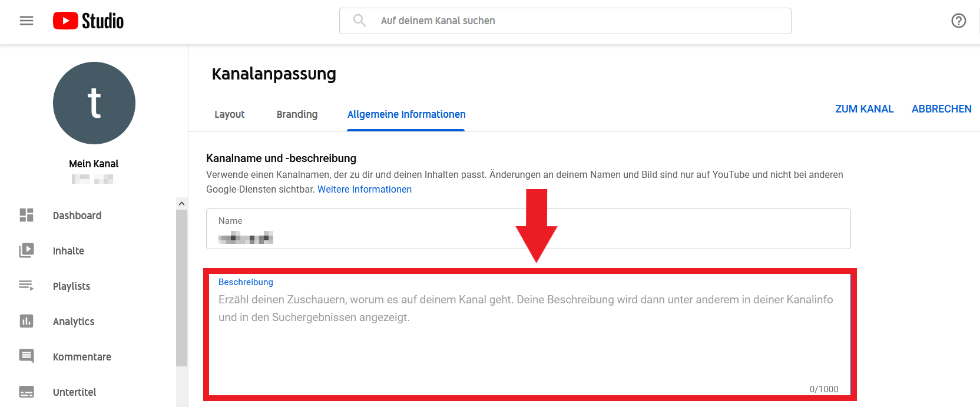Open the Weitere Informationen link

coord(365,189)
